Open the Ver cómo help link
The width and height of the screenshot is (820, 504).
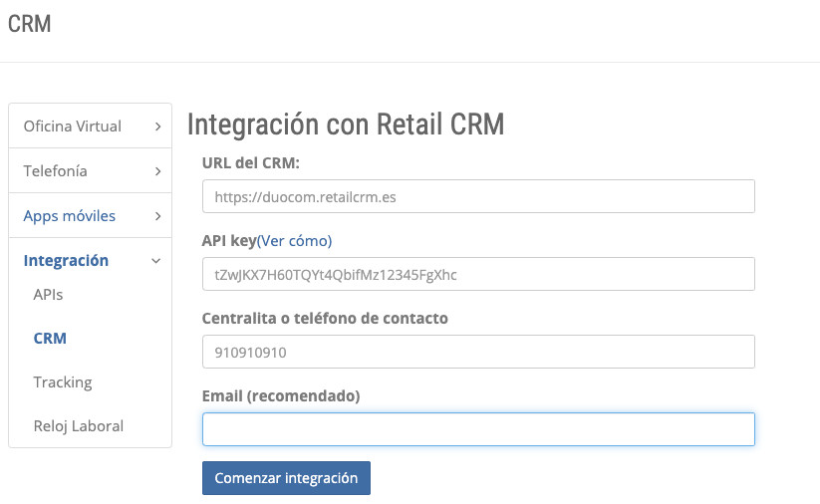click(295, 241)
